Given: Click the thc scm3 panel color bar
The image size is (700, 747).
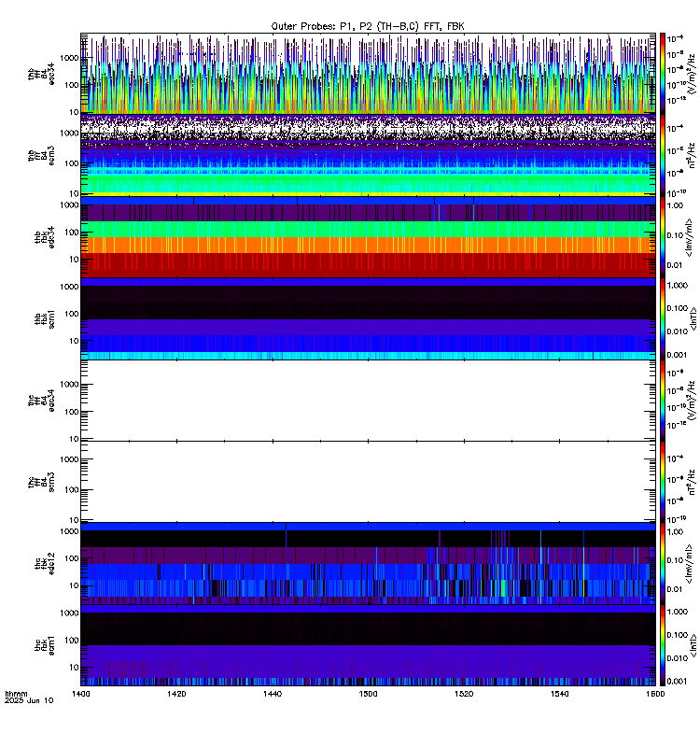Looking at the screenshot, I should [663, 482].
